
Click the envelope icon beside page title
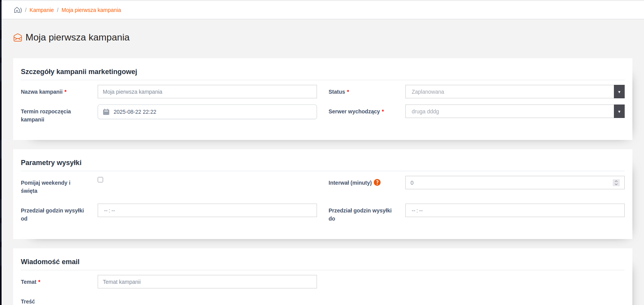[x=18, y=37]
